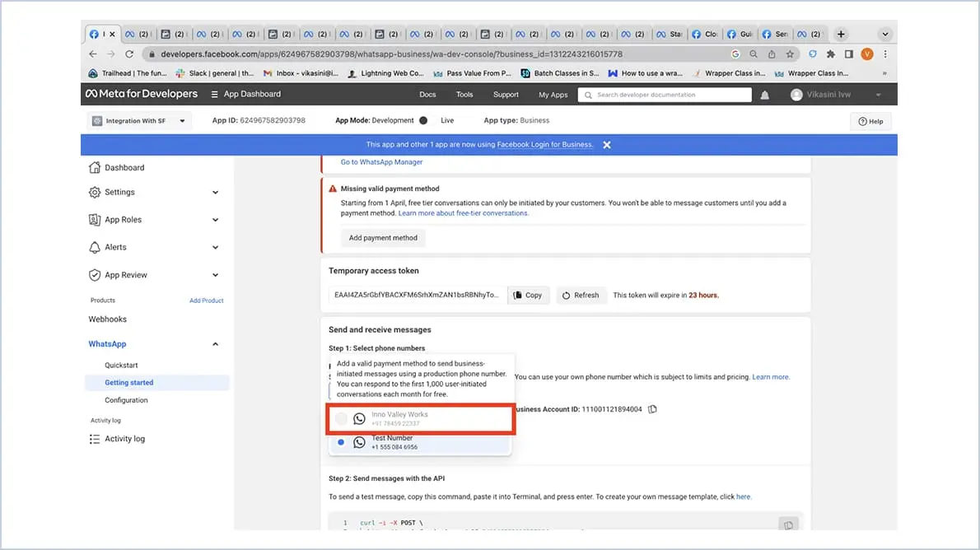980x550 pixels.
Task: Click the App Dashboard hamburger icon
Action: click(214, 95)
